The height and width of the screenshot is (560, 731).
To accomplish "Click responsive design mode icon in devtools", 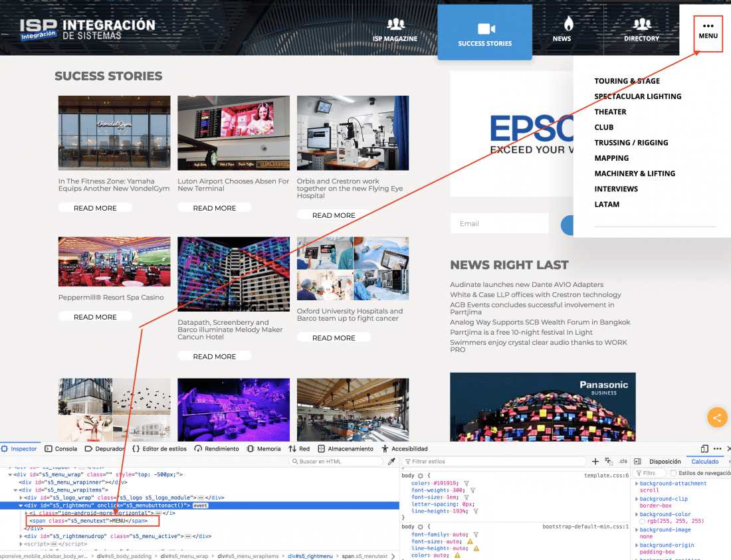I will (x=704, y=448).
